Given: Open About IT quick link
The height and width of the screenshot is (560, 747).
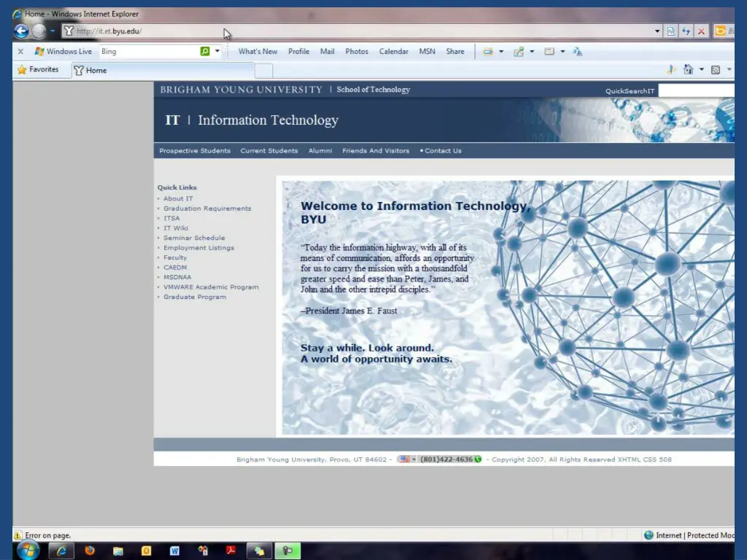Looking at the screenshot, I should [178, 198].
